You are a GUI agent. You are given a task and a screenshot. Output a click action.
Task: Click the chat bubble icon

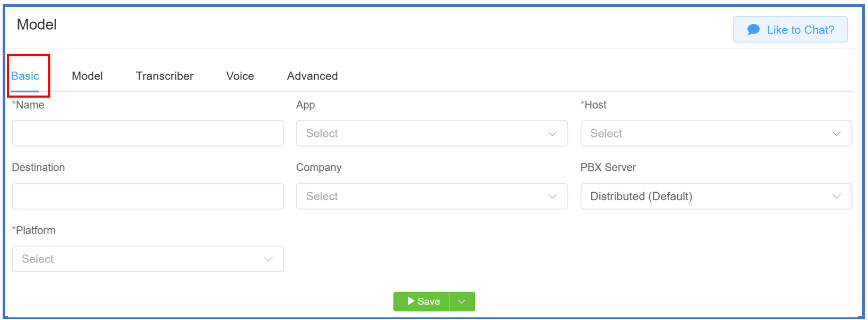click(753, 30)
